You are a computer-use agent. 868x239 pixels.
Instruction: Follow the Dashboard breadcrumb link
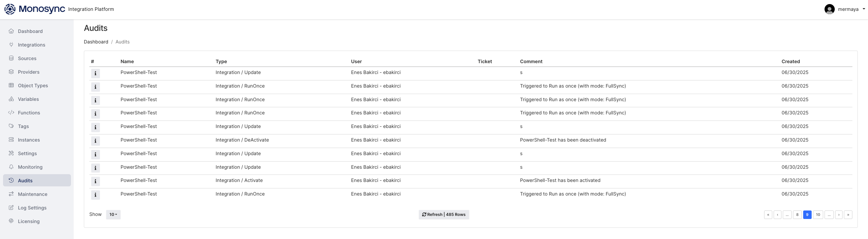coord(96,42)
